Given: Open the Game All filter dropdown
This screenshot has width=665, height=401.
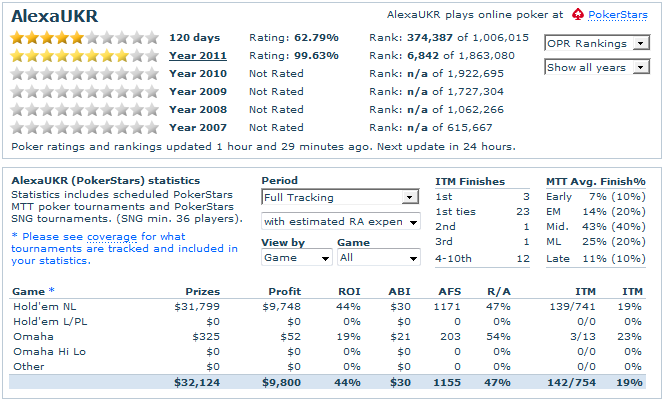Looking at the screenshot, I should point(379,258).
